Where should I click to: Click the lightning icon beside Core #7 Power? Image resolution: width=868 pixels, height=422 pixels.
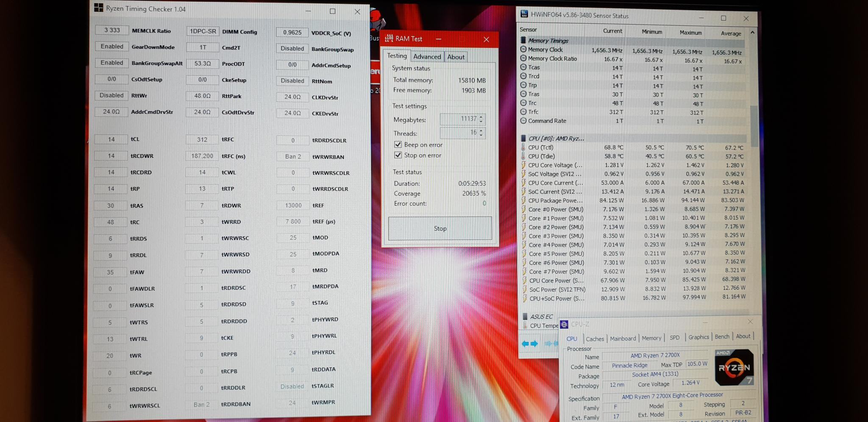pyautogui.click(x=525, y=272)
